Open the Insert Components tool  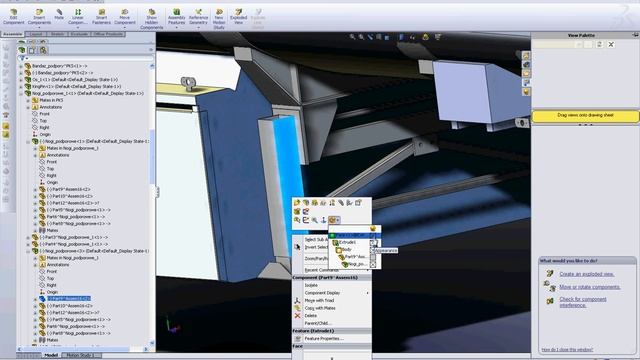click(x=39, y=17)
